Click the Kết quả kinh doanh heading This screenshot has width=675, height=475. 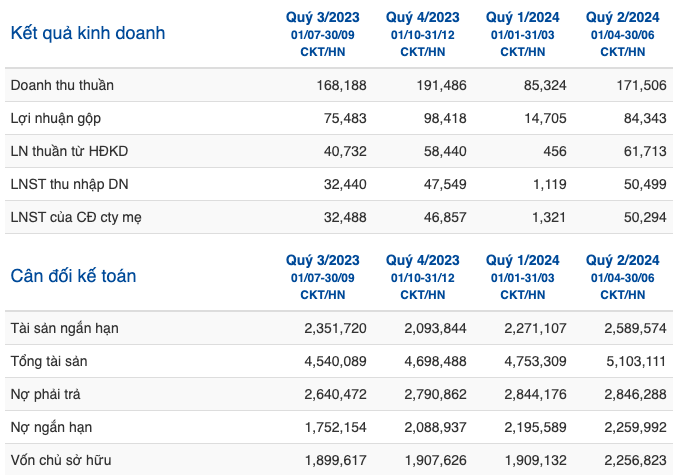pyautogui.click(x=88, y=33)
